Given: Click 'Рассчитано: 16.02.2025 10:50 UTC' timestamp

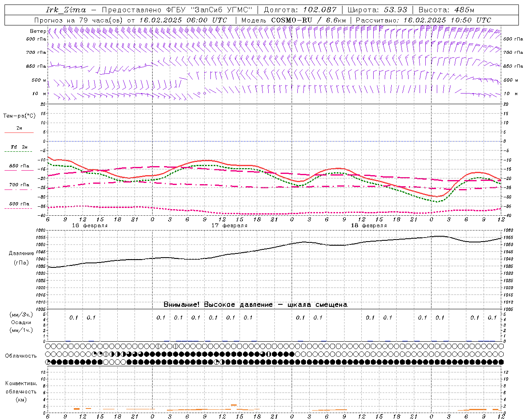Looking at the screenshot, I should pyautogui.click(x=423, y=20).
